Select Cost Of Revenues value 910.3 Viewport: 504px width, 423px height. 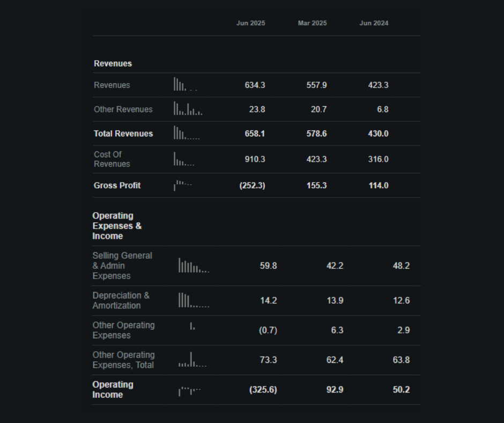pyautogui.click(x=255, y=159)
